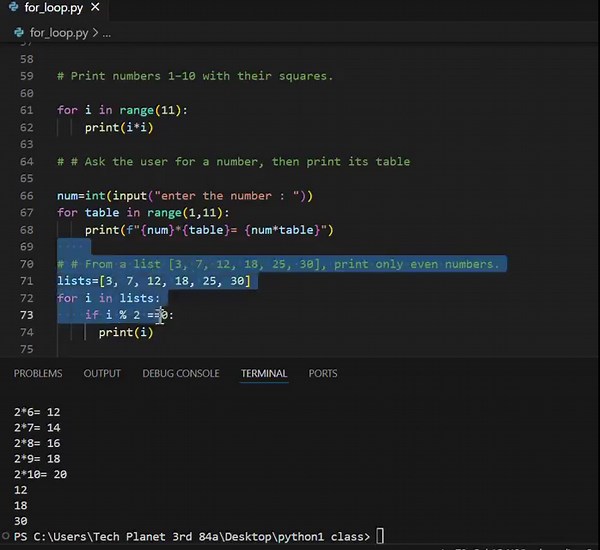The height and width of the screenshot is (550, 600).
Task: Click the Python icon in the breadcrumb
Action: coord(19,33)
